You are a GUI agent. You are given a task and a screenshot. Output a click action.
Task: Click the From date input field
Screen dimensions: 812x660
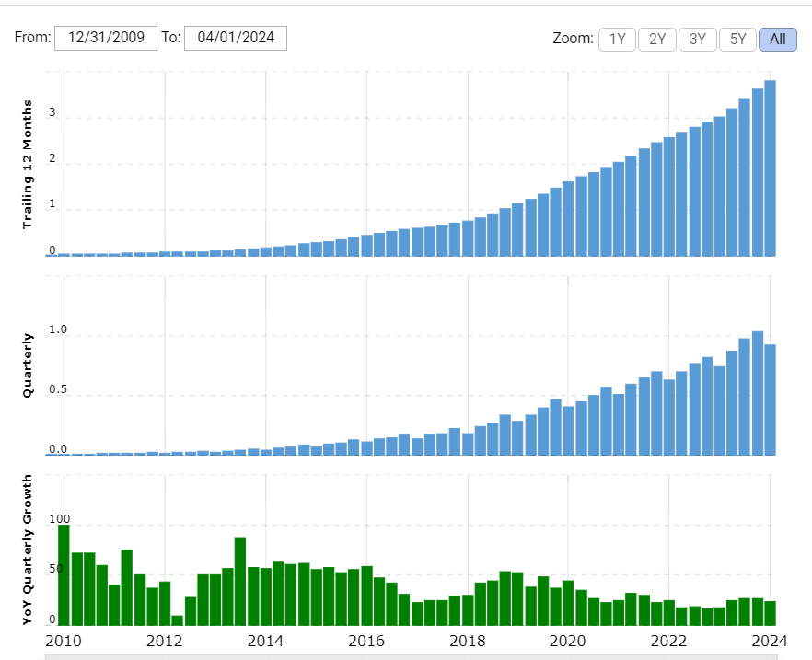(106, 38)
